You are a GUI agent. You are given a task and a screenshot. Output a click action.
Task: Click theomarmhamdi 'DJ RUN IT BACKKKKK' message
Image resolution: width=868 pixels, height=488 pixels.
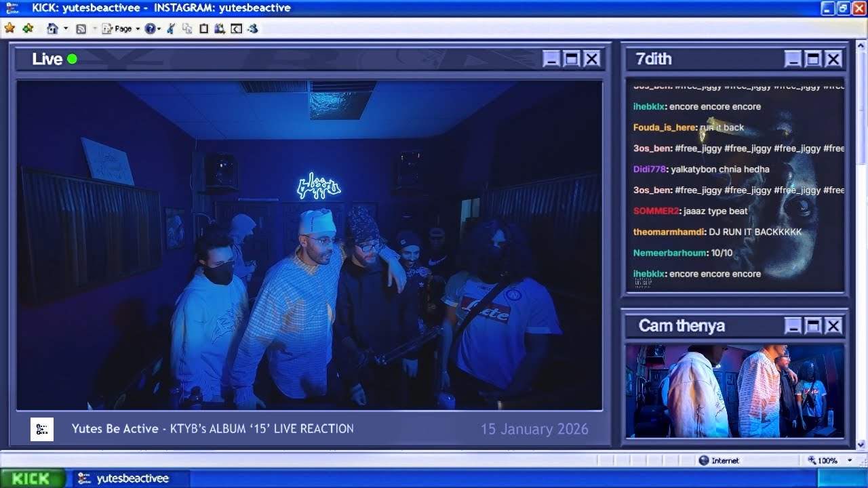[717, 232]
